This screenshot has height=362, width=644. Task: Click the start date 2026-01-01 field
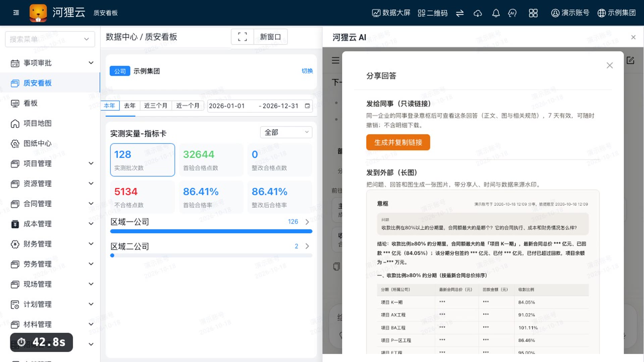[x=227, y=106]
